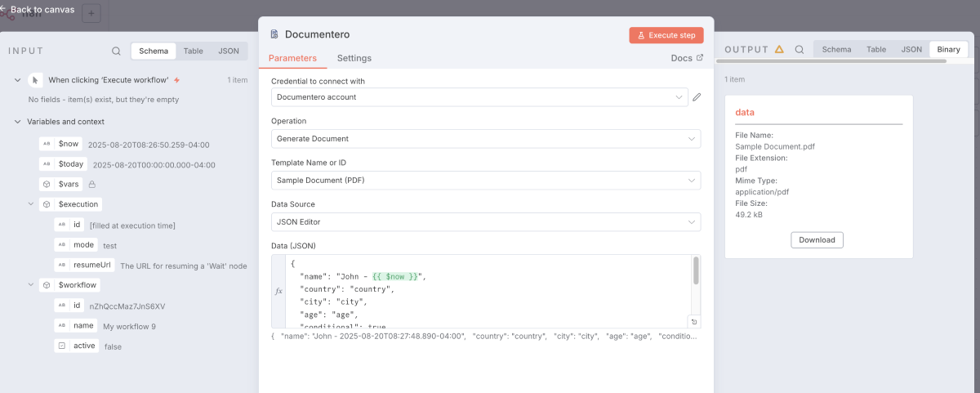This screenshot has width=980, height=393.
Task: Click the {{ $now }} expression in JSON
Action: 395,277
